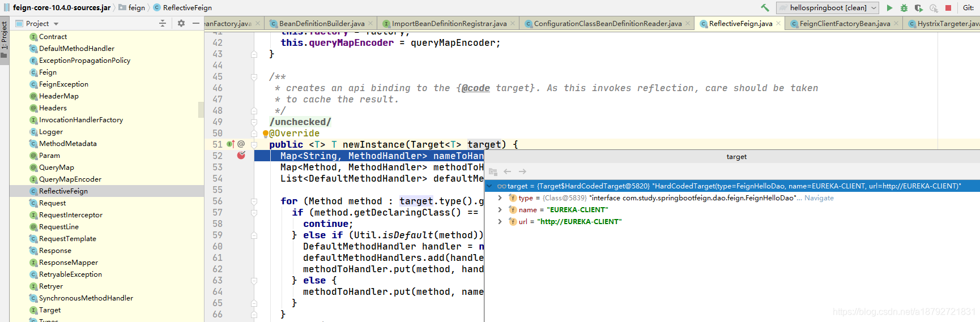
Task: Select url = "http://EUREKA-CLIENT" row
Action: 732,222
